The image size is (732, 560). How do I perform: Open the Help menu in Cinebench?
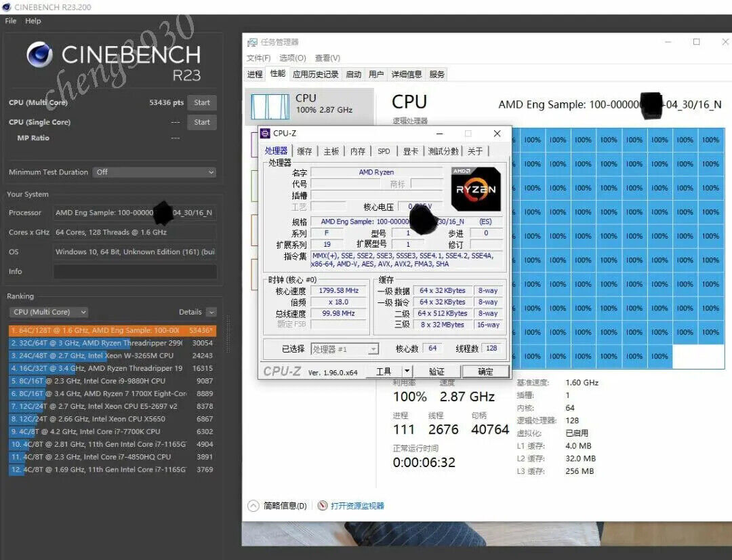[33, 21]
